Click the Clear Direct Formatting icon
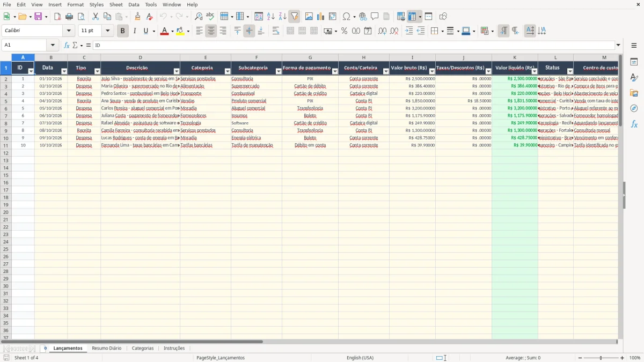 point(149,17)
